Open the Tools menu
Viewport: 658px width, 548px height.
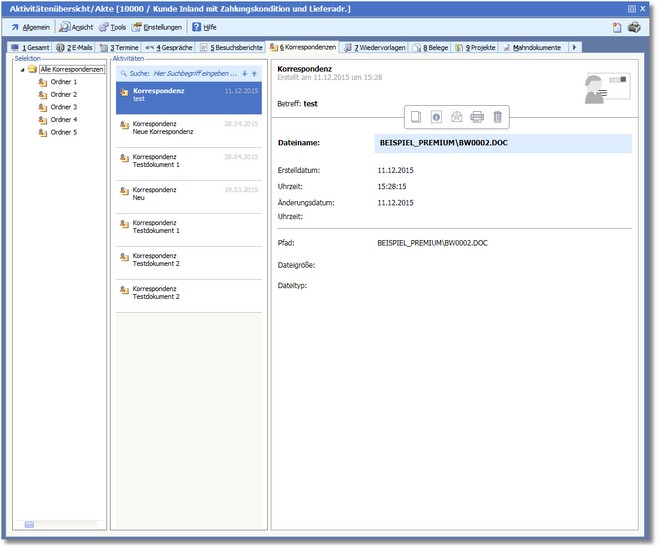click(112, 27)
